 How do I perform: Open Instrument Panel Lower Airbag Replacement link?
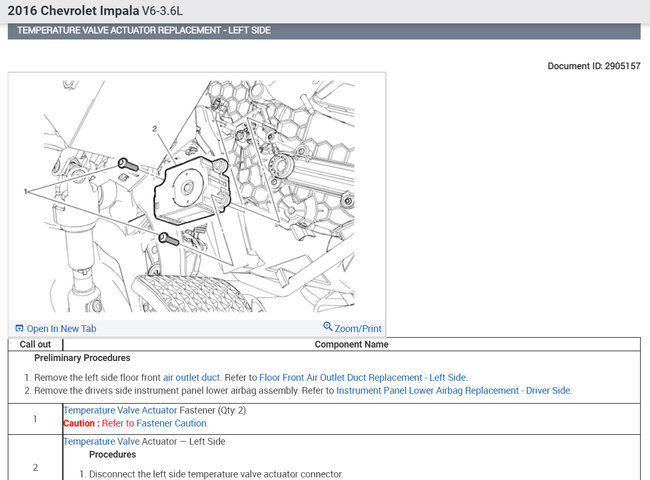[454, 390]
